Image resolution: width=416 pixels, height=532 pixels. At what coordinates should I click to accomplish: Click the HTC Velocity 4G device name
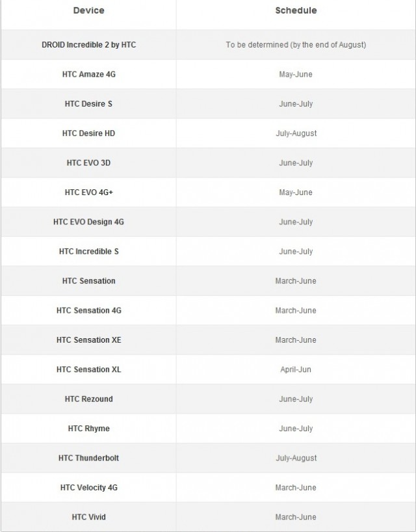(89, 488)
